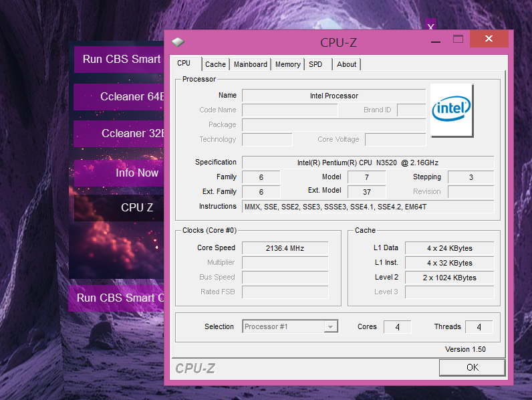Launch Ccleaner 32-bit from launcher
This screenshot has width=532, height=400.
[x=119, y=134]
